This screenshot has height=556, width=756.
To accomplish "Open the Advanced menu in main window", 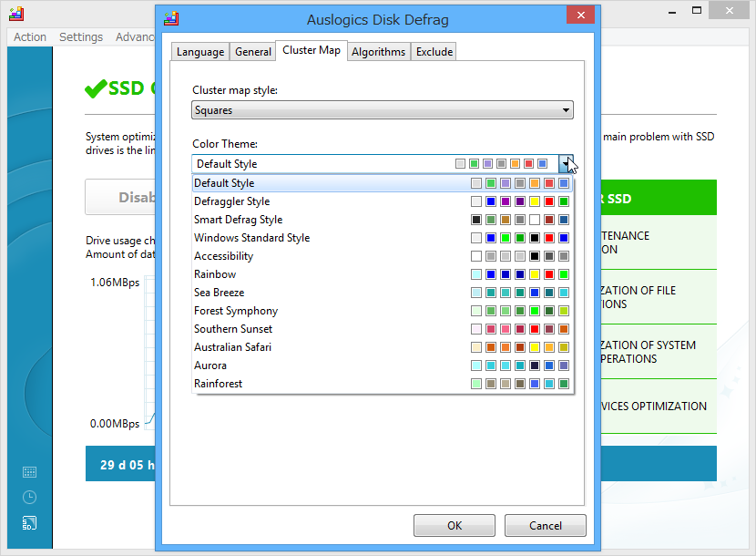I will pyautogui.click(x=135, y=37).
